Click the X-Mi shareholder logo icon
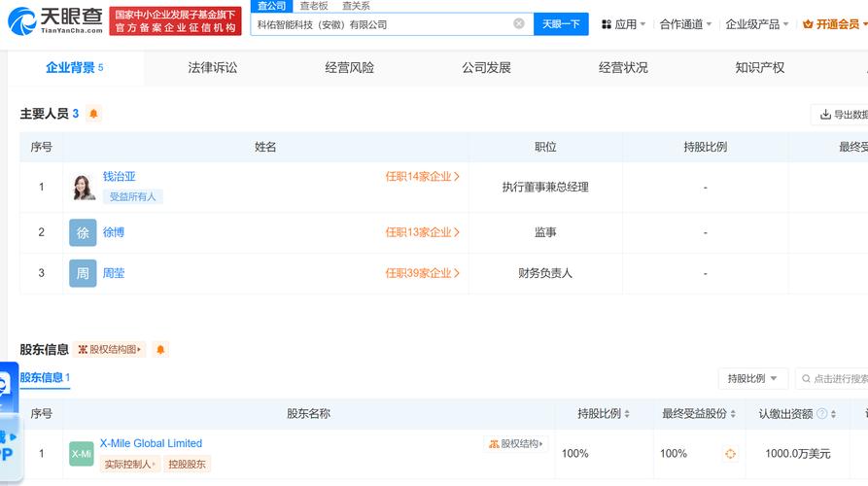This screenshot has width=868, height=486. coord(82,454)
